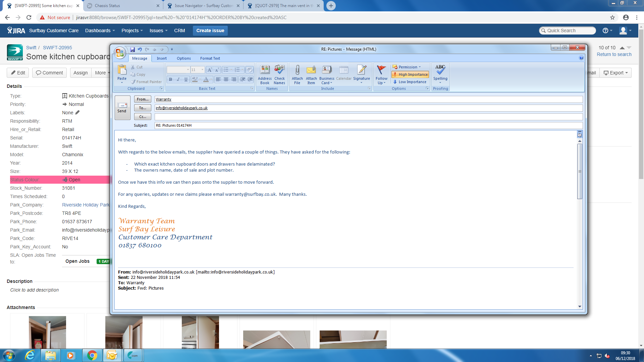The image size is (644, 362).
Task: Toggle bold formatting
Action: coord(170,79)
